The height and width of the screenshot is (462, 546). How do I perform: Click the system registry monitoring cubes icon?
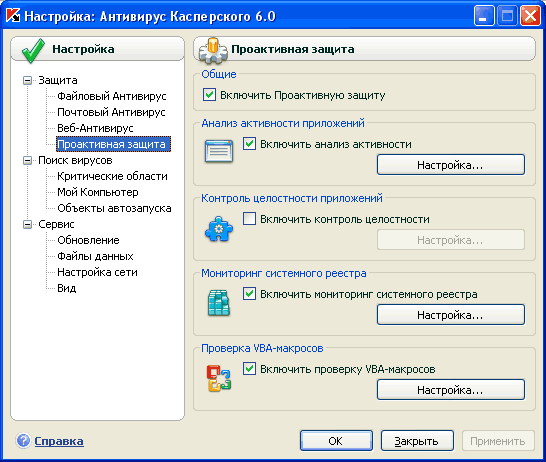pos(219,303)
